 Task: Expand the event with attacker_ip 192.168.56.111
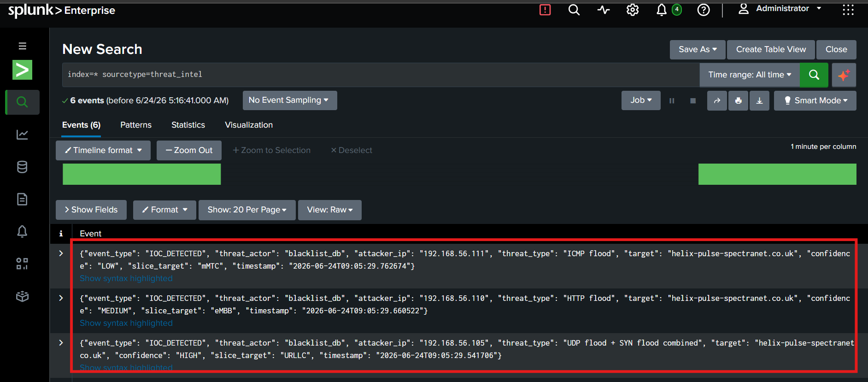click(61, 253)
